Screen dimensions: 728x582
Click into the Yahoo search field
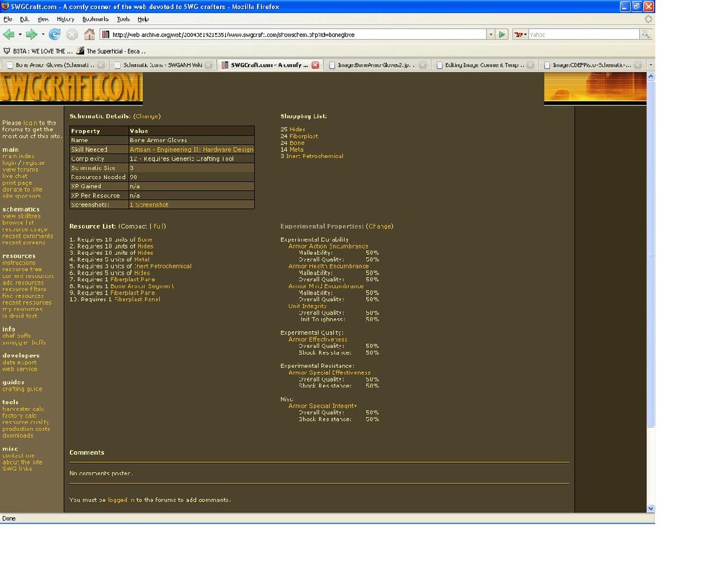(582, 34)
